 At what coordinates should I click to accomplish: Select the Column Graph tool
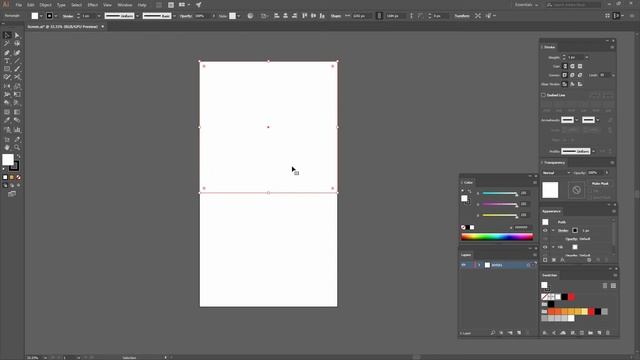click(17, 130)
